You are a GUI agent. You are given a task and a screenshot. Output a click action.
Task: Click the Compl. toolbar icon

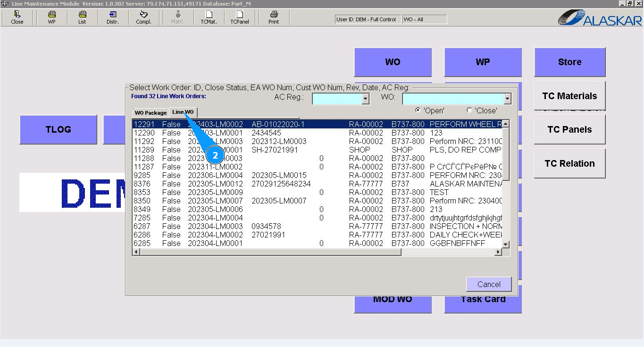pyautogui.click(x=143, y=17)
